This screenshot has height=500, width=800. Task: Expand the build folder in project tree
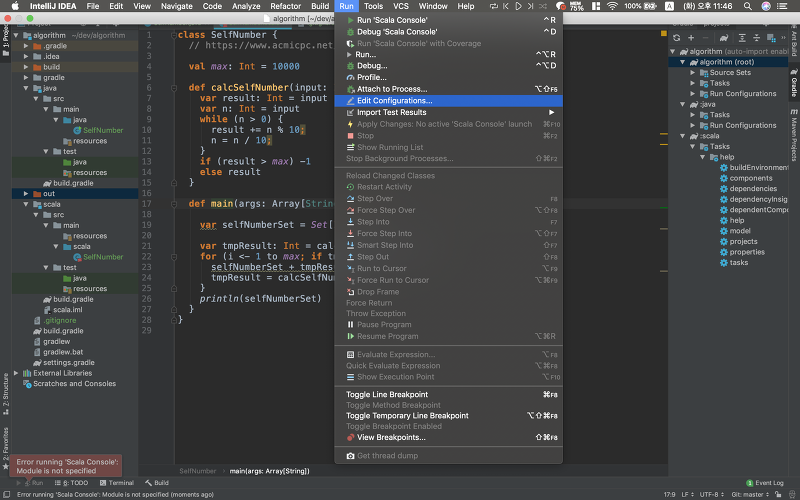pyautogui.click(x=26, y=67)
